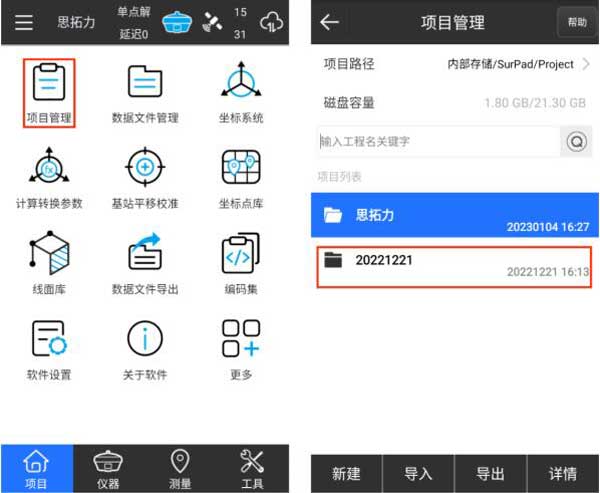Go back from 项目管理 screen
This screenshot has width=600, height=493.
click(329, 22)
